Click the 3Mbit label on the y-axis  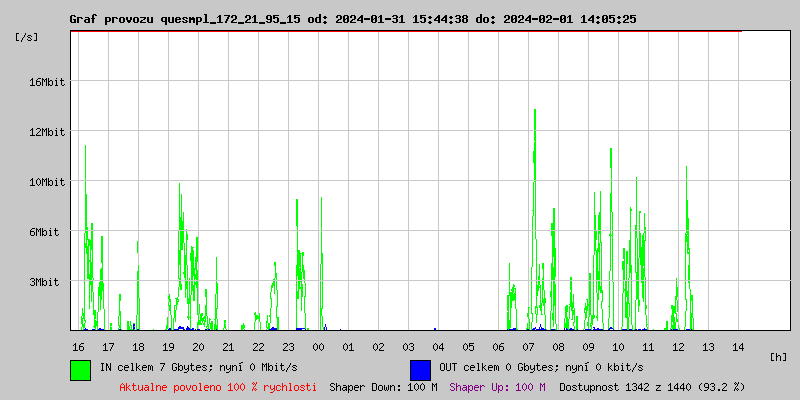pos(44,282)
